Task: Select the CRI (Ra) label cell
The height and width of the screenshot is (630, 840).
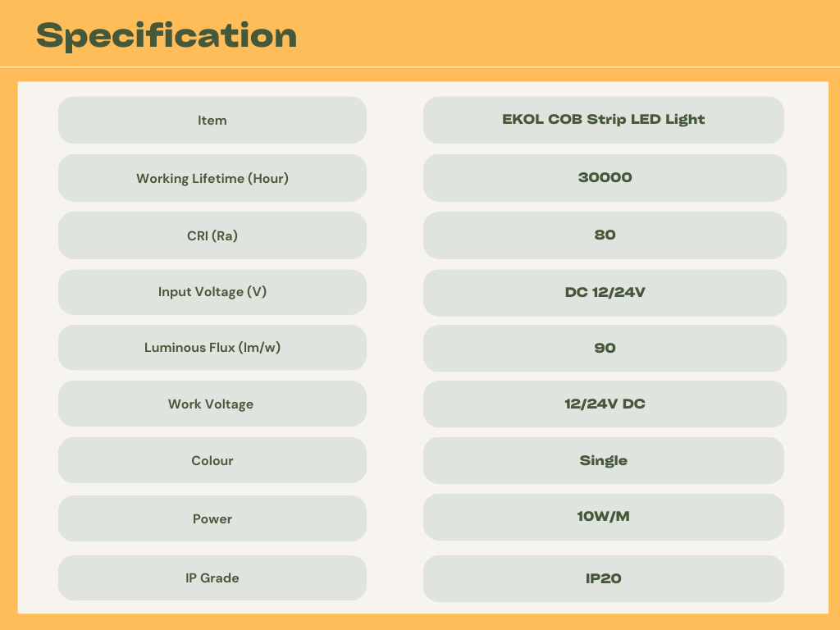Action: coord(212,235)
